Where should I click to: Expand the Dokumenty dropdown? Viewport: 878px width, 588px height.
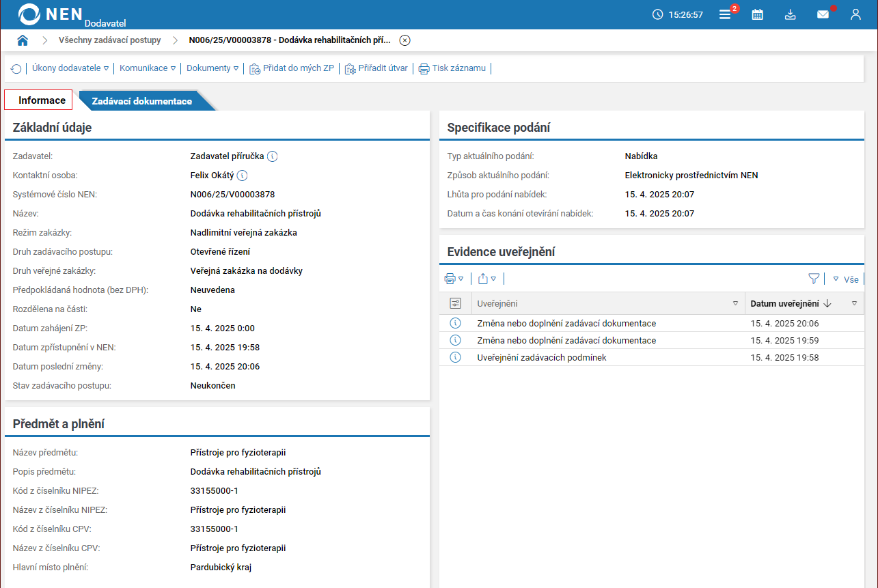(212, 68)
